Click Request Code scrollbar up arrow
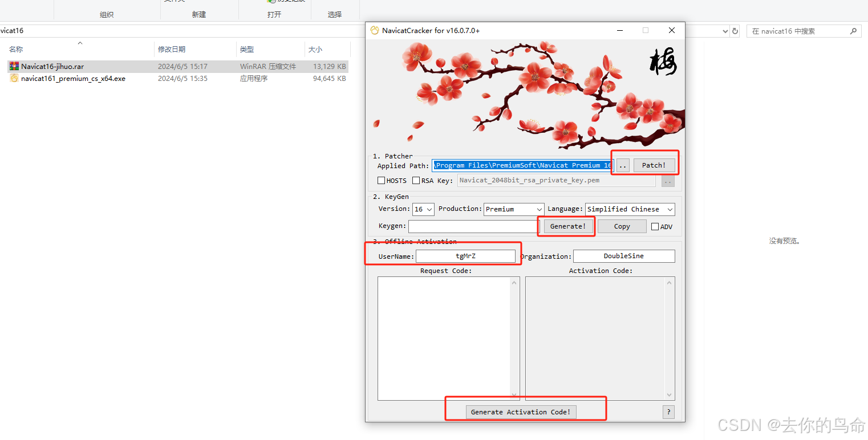 point(515,283)
